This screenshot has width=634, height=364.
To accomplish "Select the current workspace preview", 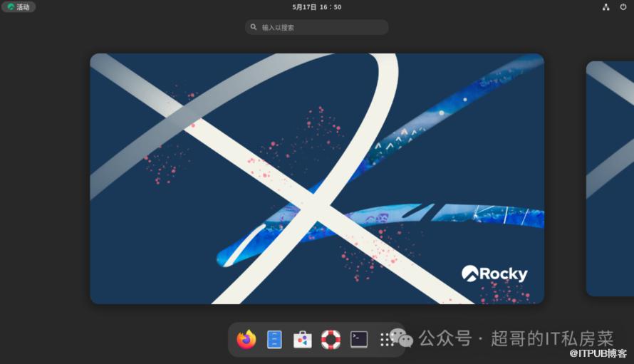I will coord(316,178).
